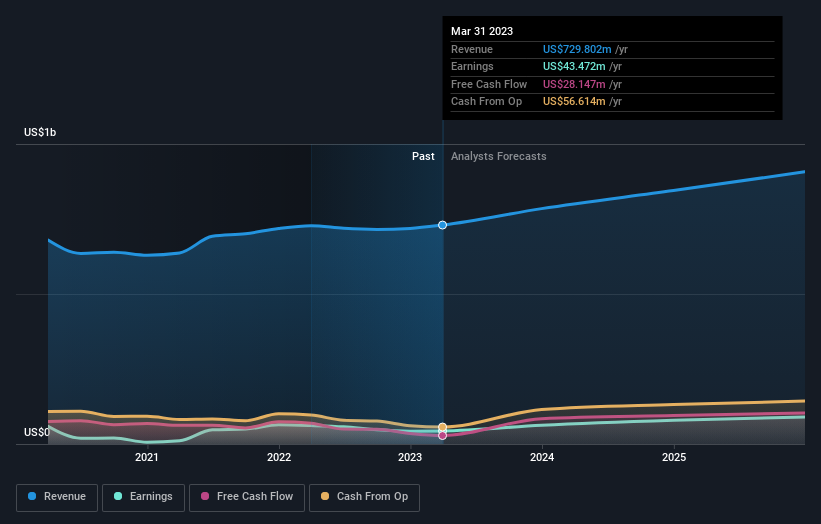
Task: Click the US$28.147m free cash flow value
Action: [x=574, y=84]
